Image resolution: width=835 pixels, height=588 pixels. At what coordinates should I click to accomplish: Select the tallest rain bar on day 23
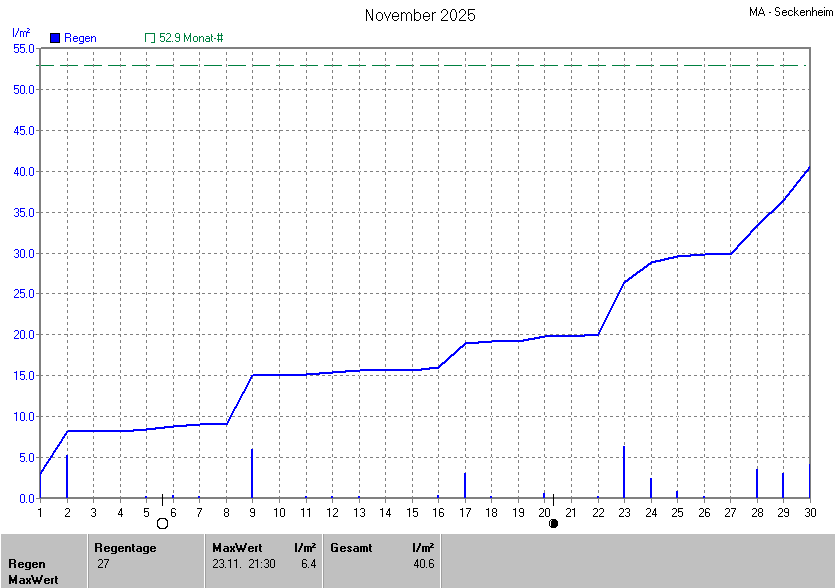pos(623,472)
